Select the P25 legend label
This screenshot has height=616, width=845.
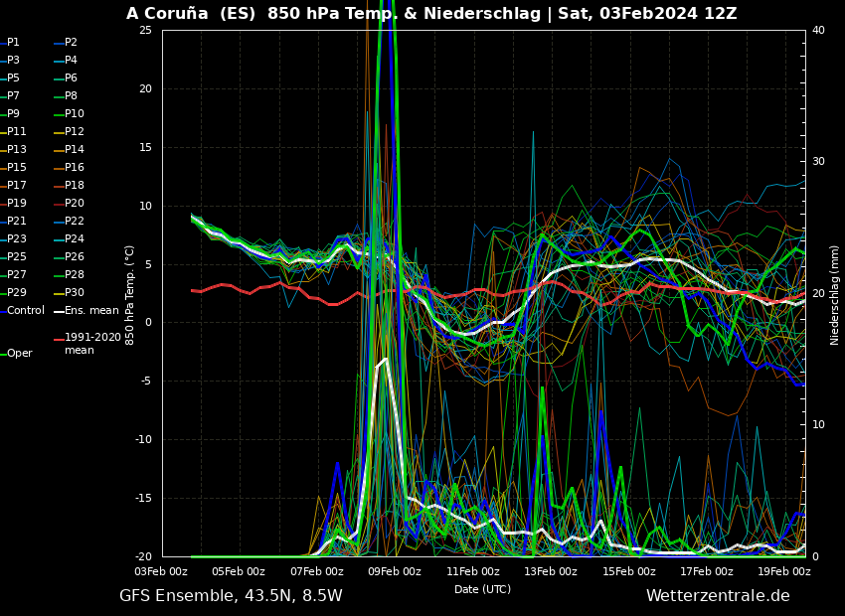coord(17,255)
